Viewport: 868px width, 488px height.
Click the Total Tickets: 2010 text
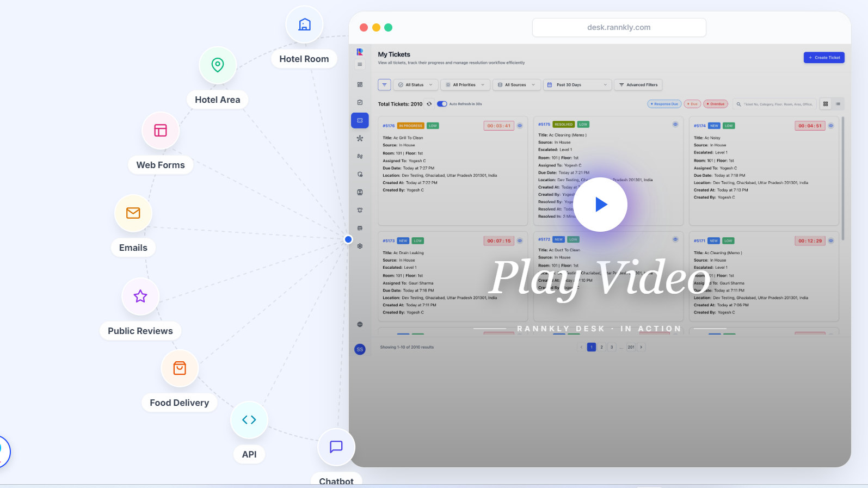[400, 104]
